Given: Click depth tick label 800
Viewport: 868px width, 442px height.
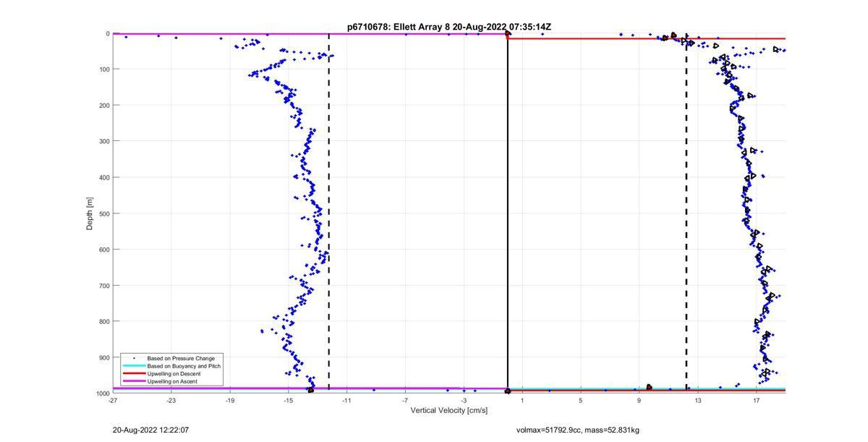Looking at the screenshot, I should tap(104, 321).
